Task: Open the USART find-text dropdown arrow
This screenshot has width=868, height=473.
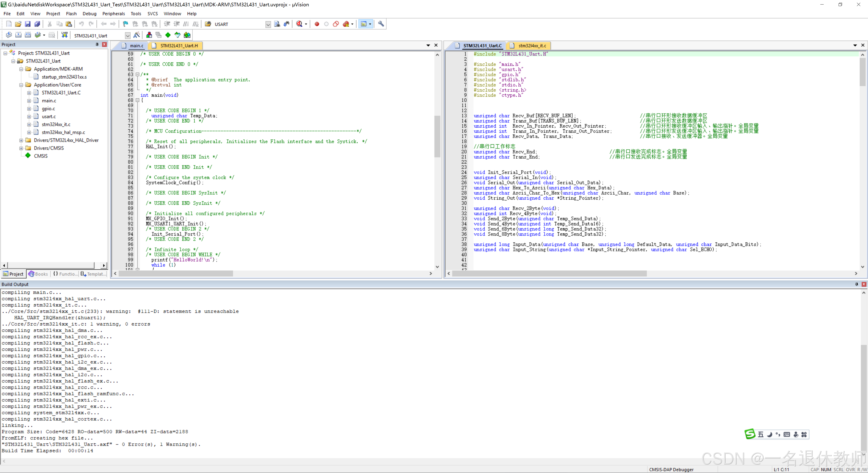Action: click(x=268, y=25)
